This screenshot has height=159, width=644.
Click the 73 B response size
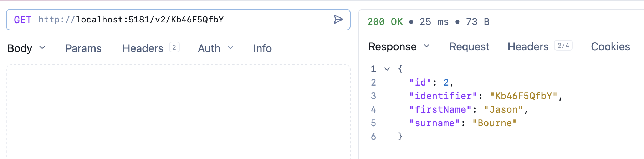[x=477, y=22]
